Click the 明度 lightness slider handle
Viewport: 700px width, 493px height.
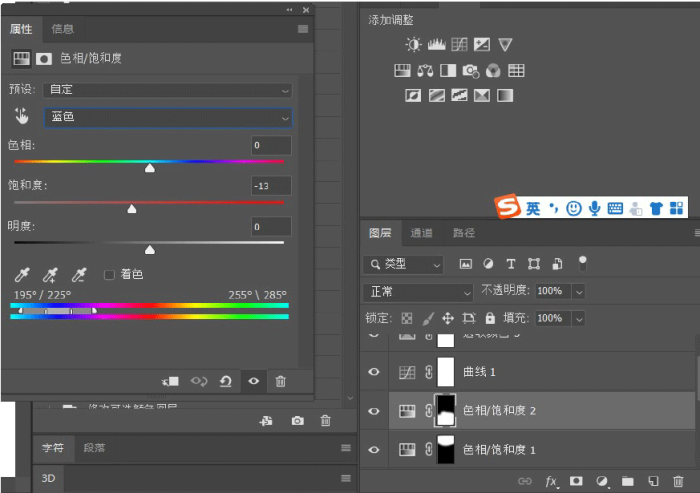click(x=150, y=250)
